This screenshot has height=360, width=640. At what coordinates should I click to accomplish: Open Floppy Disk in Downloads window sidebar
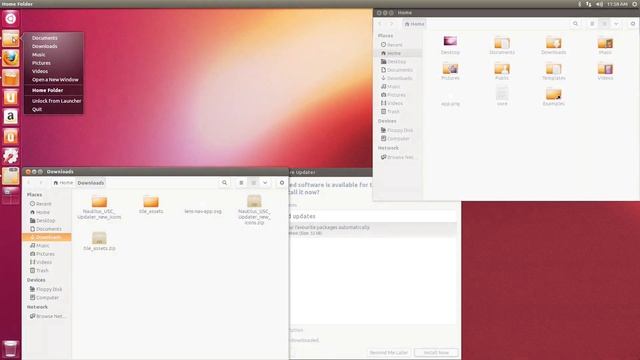click(46, 289)
